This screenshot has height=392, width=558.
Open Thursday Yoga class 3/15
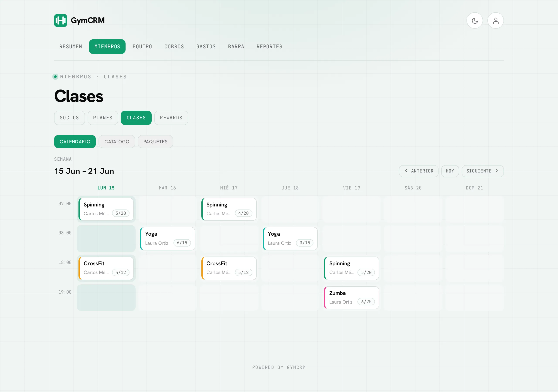tap(290, 239)
